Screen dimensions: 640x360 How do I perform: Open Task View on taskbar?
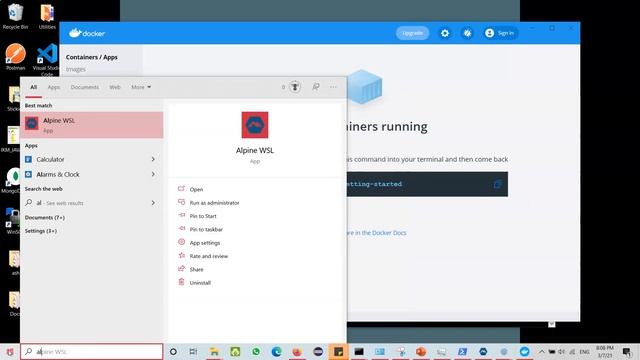(193, 351)
